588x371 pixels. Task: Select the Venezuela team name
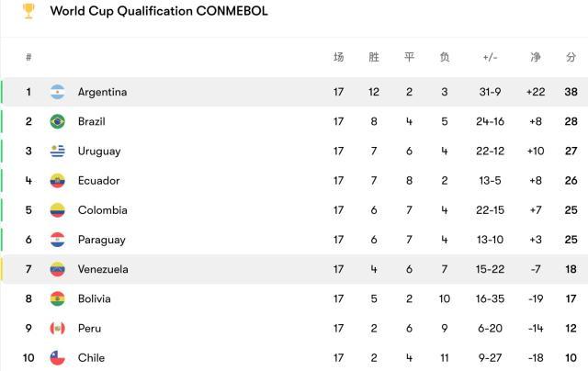(103, 269)
